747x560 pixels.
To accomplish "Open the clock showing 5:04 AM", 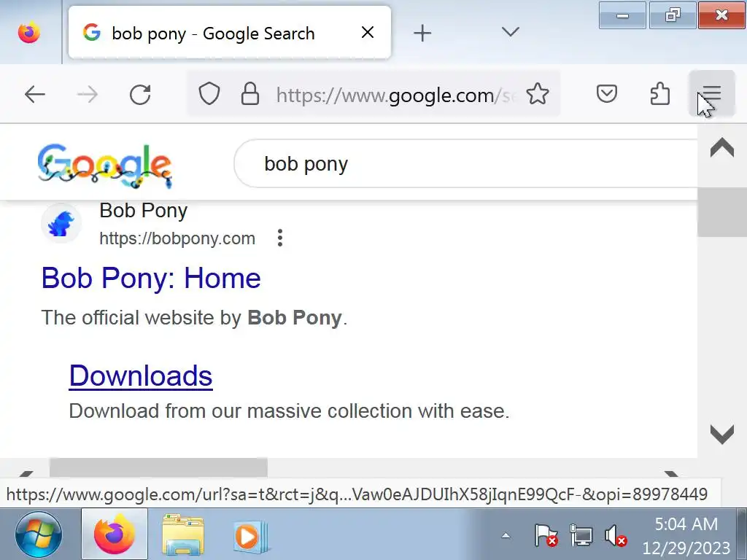I will point(686,536).
